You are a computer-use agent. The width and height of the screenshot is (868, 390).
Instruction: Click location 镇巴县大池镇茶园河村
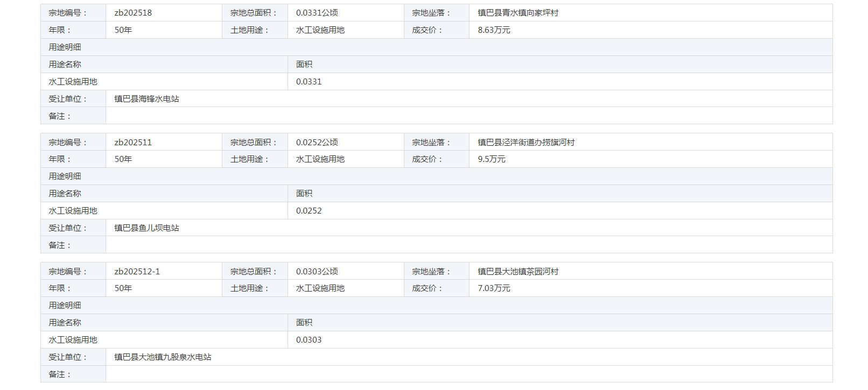(518, 272)
